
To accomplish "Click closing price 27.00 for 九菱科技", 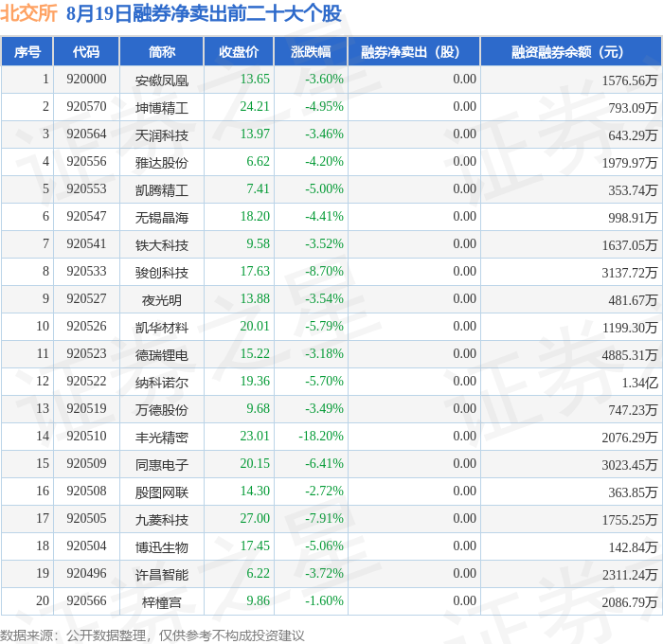I will point(255,518).
